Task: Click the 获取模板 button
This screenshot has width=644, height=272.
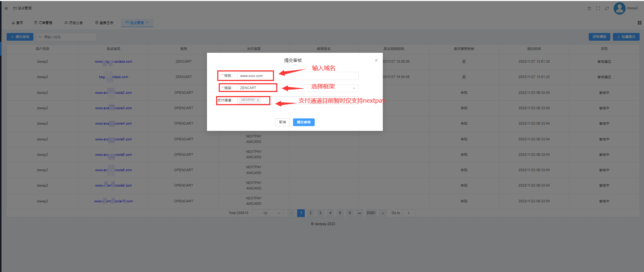Action: [599, 37]
